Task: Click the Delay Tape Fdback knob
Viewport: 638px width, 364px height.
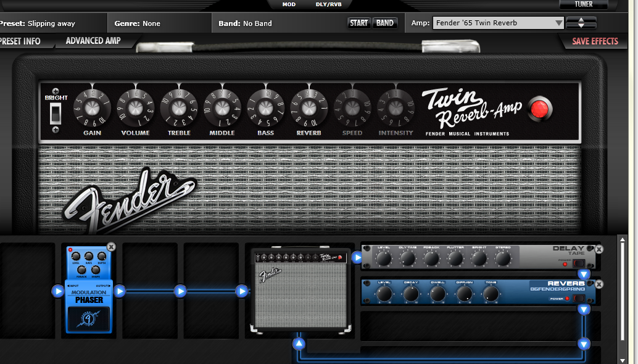Action: coord(431,259)
